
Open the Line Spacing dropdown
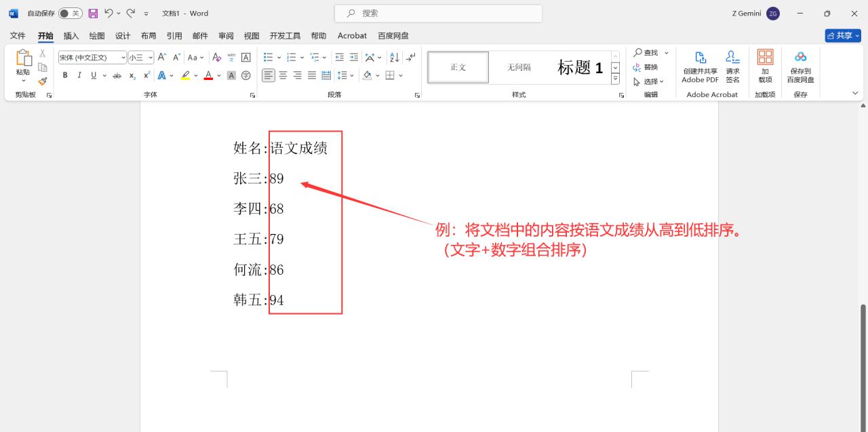(x=352, y=75)
